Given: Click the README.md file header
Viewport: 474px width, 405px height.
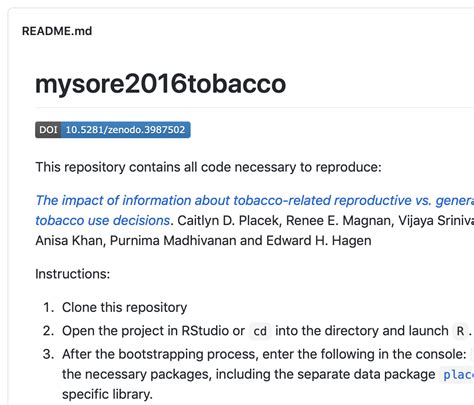Looking at the screenshot, I should (57, 31).
